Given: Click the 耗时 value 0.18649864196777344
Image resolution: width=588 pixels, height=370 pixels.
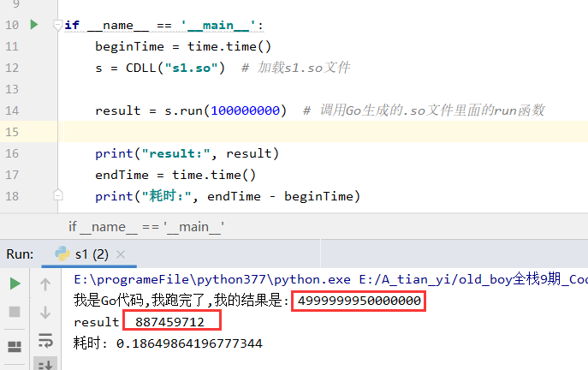Looking at the screenshot, I should pyautogui.click(x=189, y=343).
